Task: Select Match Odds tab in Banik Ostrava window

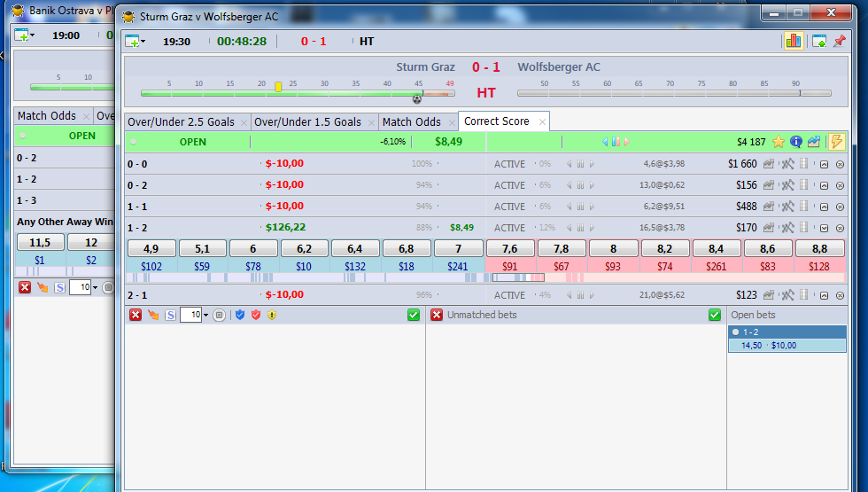Action: click(46, 116)
